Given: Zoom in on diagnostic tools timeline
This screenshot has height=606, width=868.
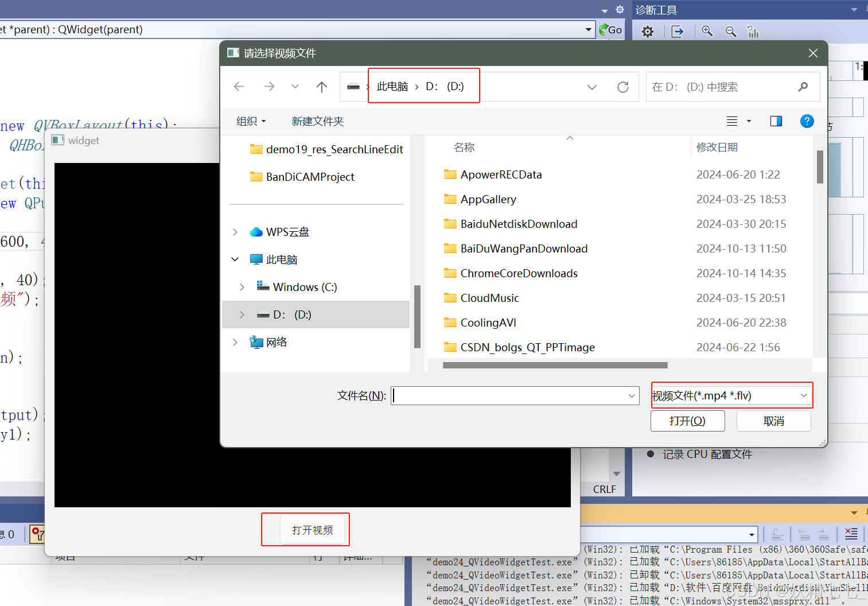Looking at the screenshot, I should pos(707,31).
